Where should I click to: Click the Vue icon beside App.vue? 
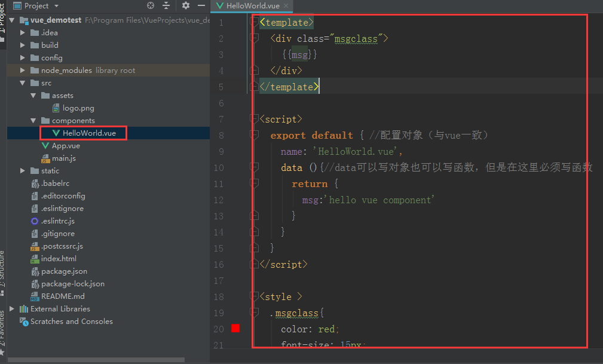coord(45,146)
